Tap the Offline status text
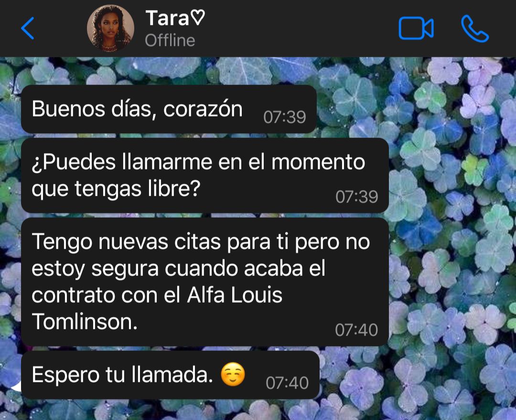516x420 pixels. [170, 41]
